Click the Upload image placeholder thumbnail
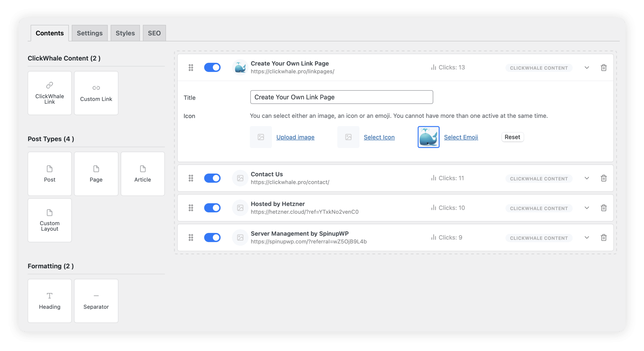Image resolution: width=644 pixels, height=351 pixels. click(261, 137)
